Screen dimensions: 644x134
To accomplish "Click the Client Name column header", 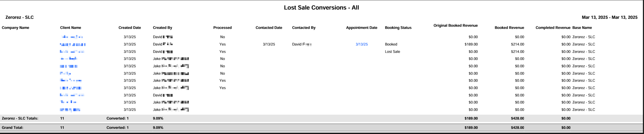I will (x=71, y=28).
